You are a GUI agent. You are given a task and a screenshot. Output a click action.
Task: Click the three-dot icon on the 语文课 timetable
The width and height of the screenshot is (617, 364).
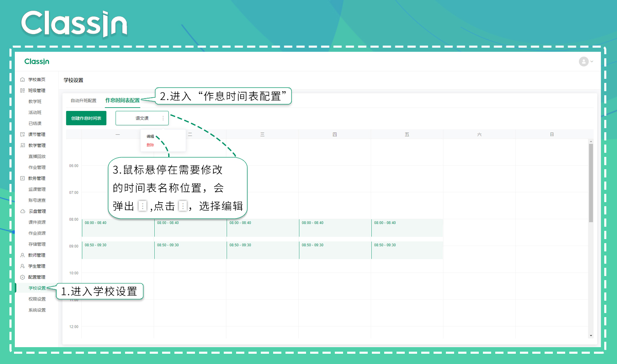(x=163, y=118)
